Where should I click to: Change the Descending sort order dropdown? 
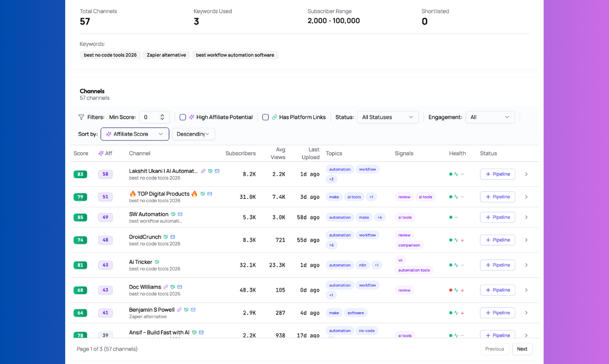pyautogui.click(x=193, y=134)
